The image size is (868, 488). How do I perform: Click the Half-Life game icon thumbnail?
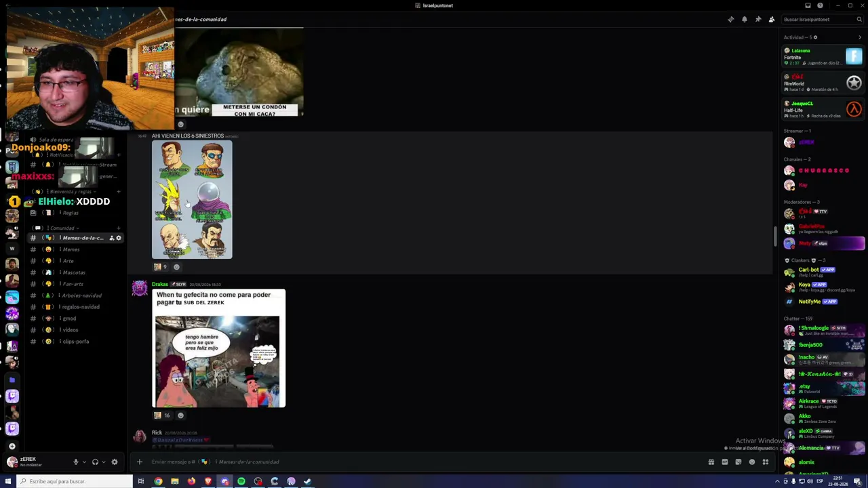pos(854,109)
